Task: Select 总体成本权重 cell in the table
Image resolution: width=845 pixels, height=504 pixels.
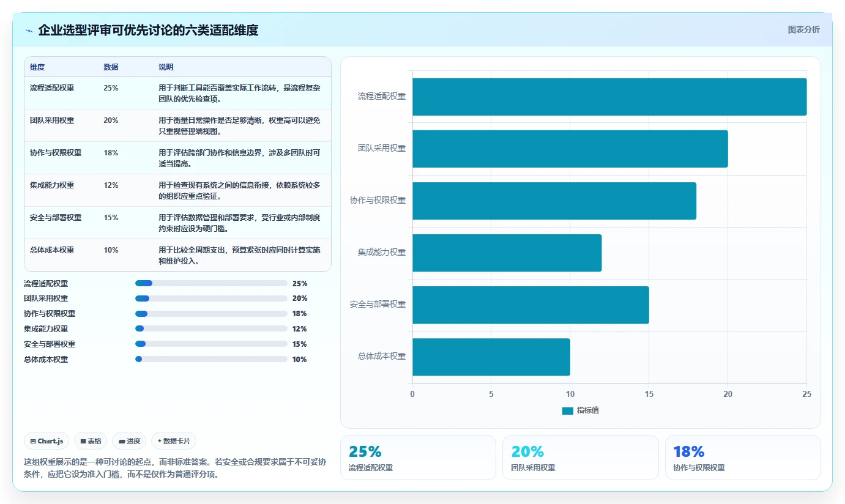Action: pos(52,250)
